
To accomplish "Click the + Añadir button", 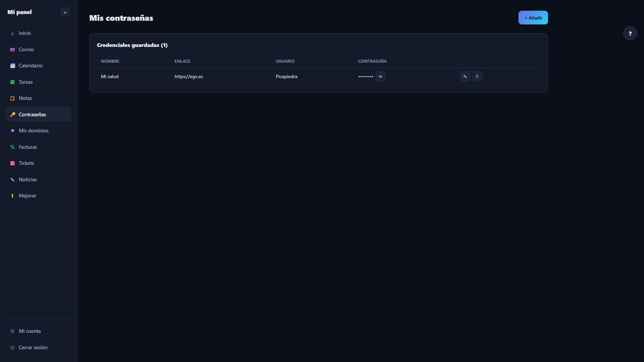I will click(533, 18).
